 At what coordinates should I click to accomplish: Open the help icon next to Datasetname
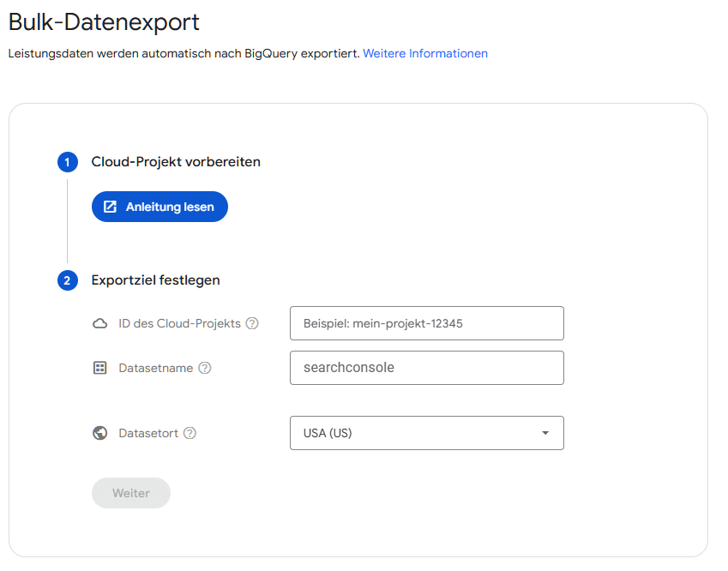[x=205, y=368]
